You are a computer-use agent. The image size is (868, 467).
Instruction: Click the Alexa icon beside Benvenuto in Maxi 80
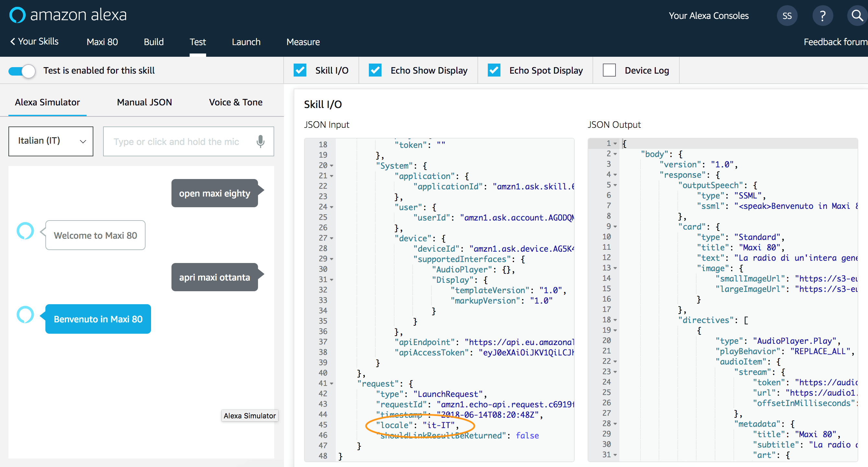pyautogui.click(x=25, y=315)
